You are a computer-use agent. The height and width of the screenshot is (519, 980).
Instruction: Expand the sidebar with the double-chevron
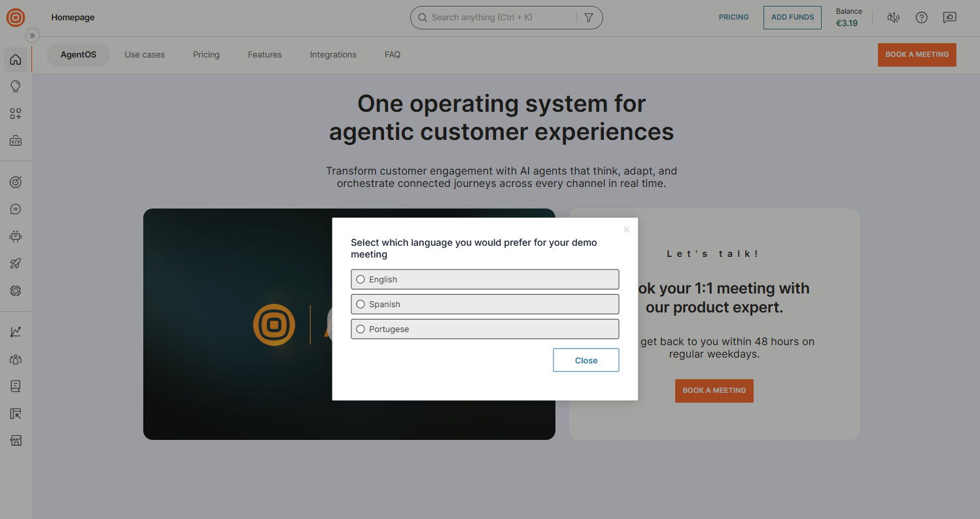[32, 35]
